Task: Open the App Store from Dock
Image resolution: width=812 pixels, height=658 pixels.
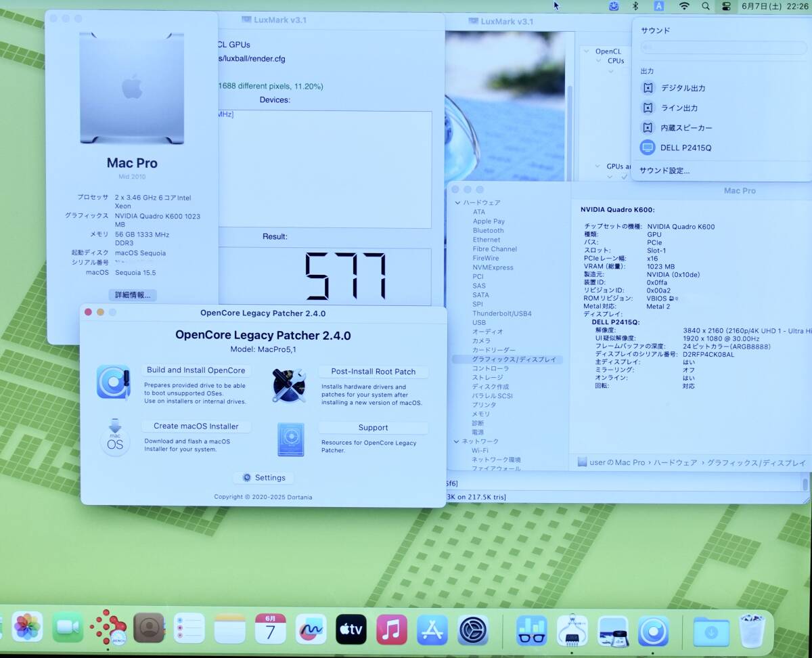Action: click(x=432, y=630)
